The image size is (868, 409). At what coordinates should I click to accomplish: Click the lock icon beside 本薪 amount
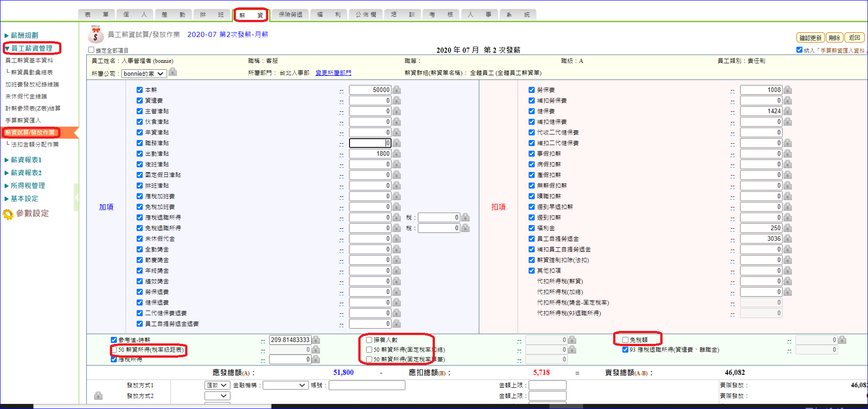click(x=397, y=90)
